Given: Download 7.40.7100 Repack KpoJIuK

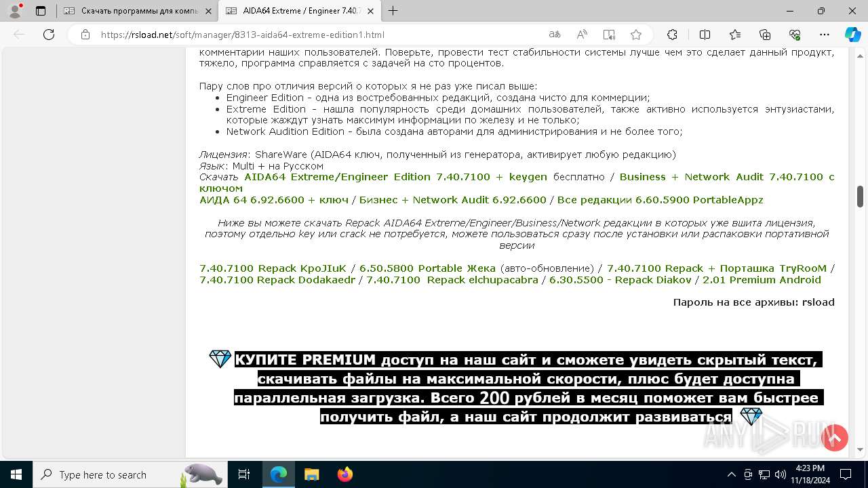Looking at the screenshot, I should [273, 268].
